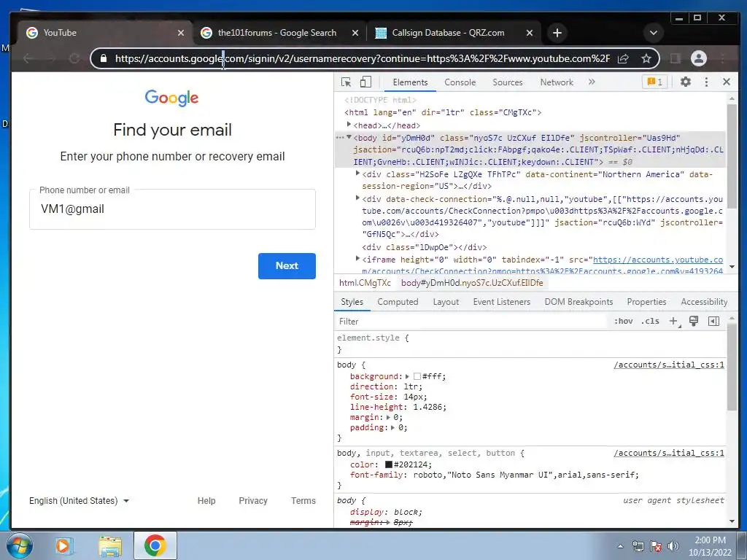Open the Help link
The image size is (747, 560).
click(x=206, y=500)
